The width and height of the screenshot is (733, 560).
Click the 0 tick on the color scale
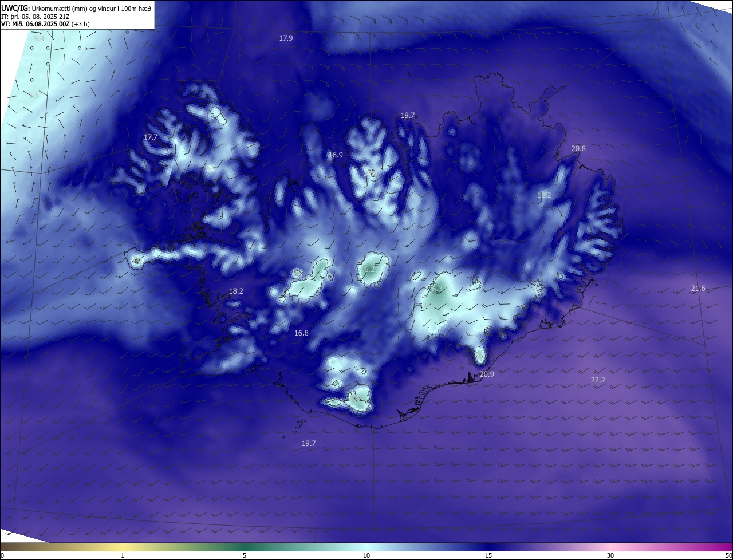pyautogui.click(x=2, y=555)
